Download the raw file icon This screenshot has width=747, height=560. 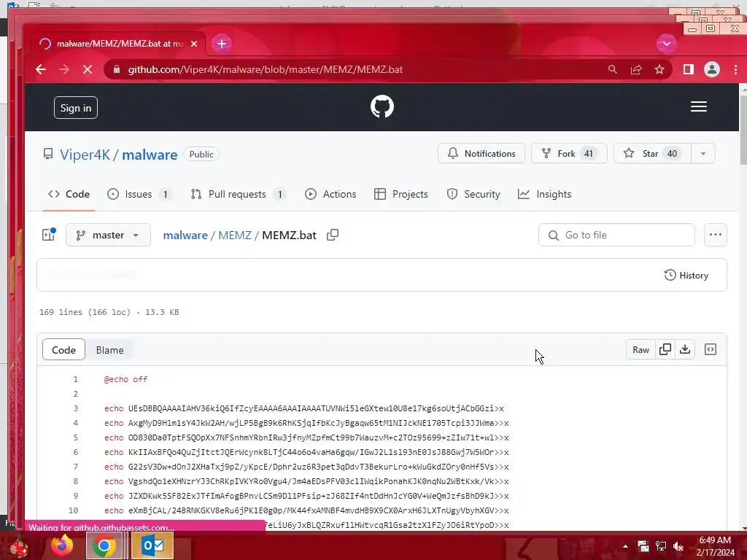(x=684, y=349)
